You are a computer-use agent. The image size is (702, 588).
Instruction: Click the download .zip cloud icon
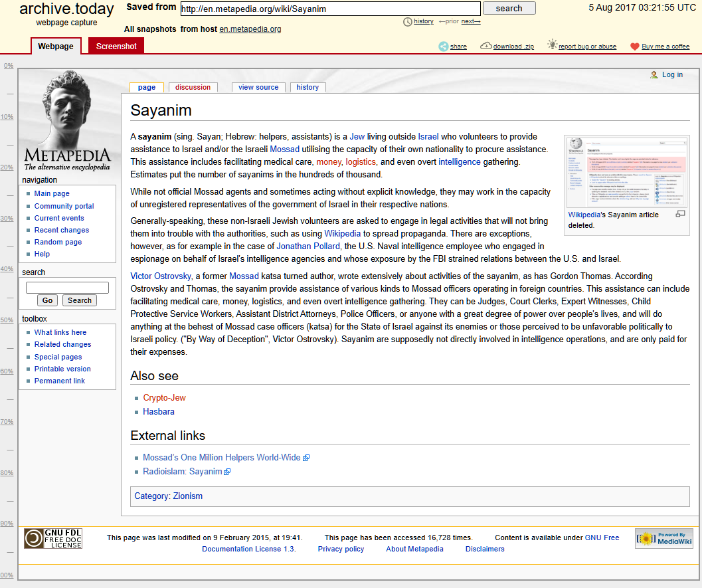[x=485, y=46]
